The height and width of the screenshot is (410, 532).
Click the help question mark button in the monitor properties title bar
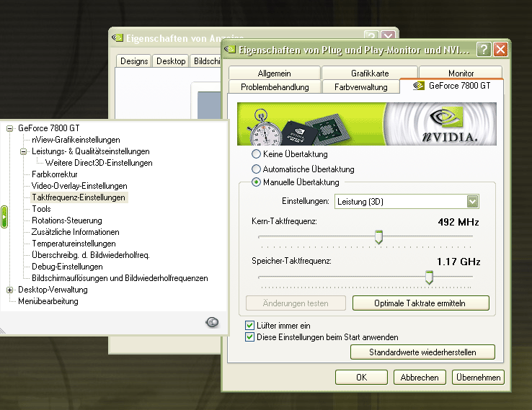484,50
